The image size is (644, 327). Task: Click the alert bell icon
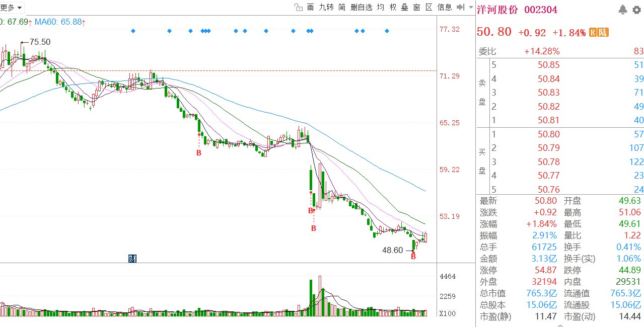click(622, 10)
